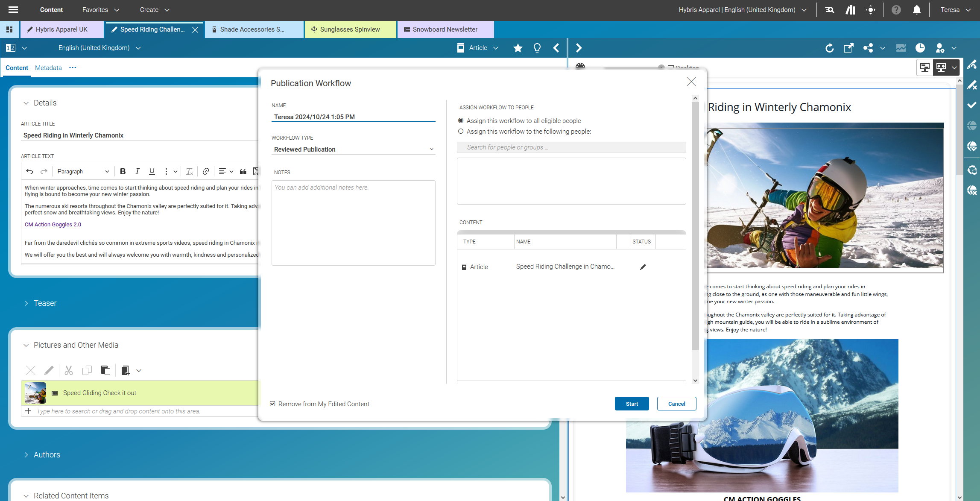This screenshot has width=980, height=501.
Task: Enable Remove from My Edited Content
Action: click(x=272, y=404)
